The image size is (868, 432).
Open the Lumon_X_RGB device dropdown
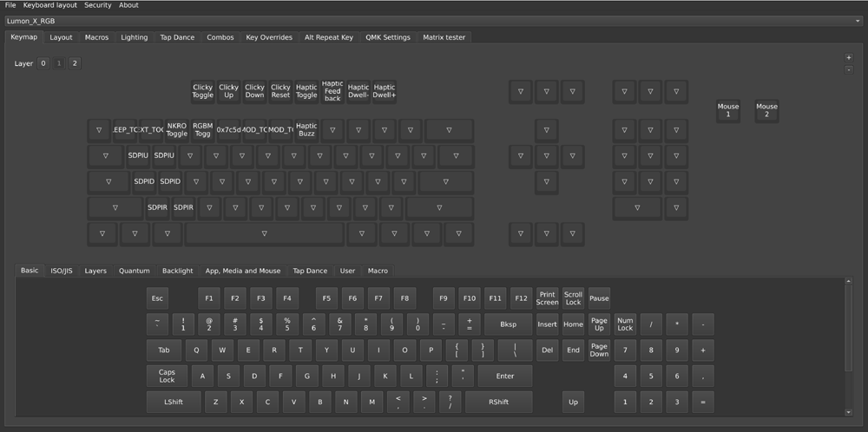433,21
